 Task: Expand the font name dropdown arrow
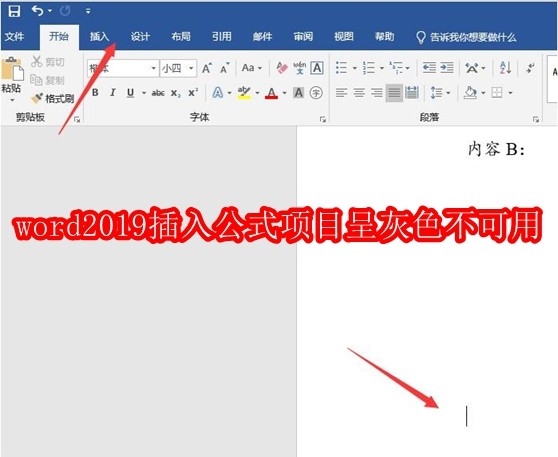pyautogui.click(x=154, y=68)
